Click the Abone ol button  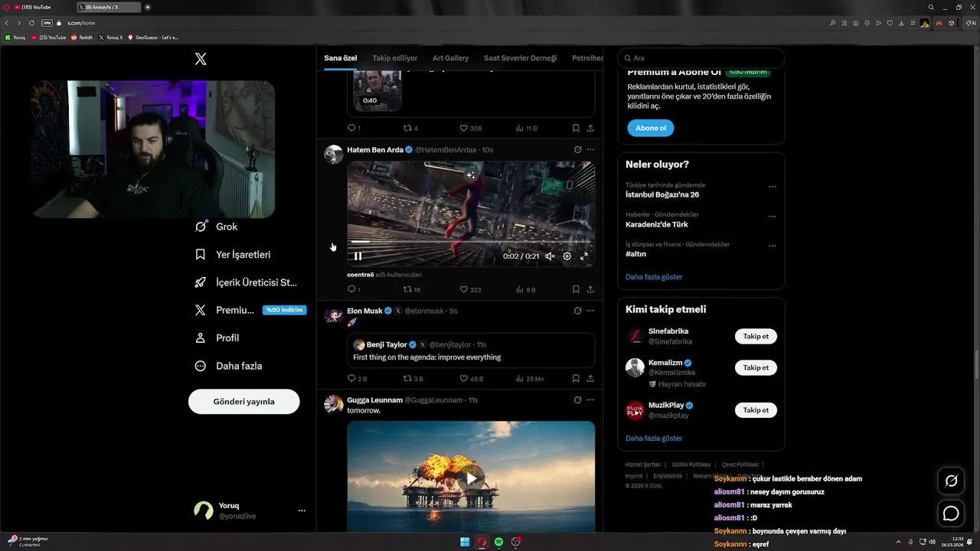click(651, 128)
